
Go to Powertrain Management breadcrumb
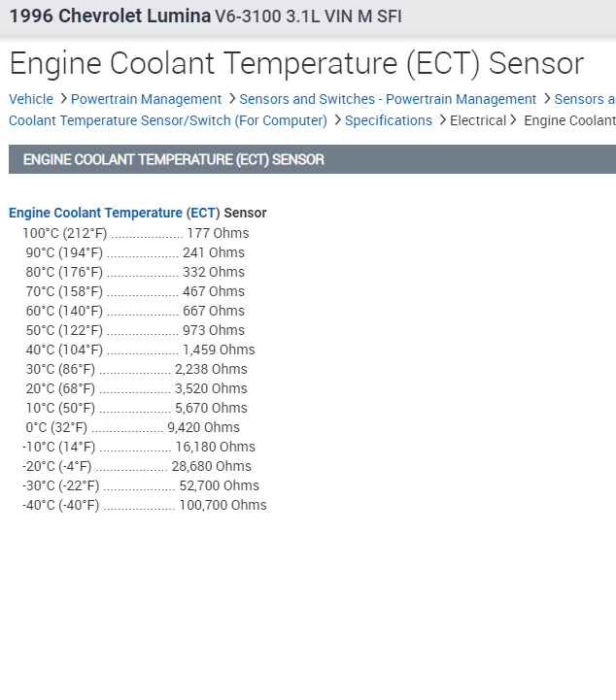coord(146,99)
